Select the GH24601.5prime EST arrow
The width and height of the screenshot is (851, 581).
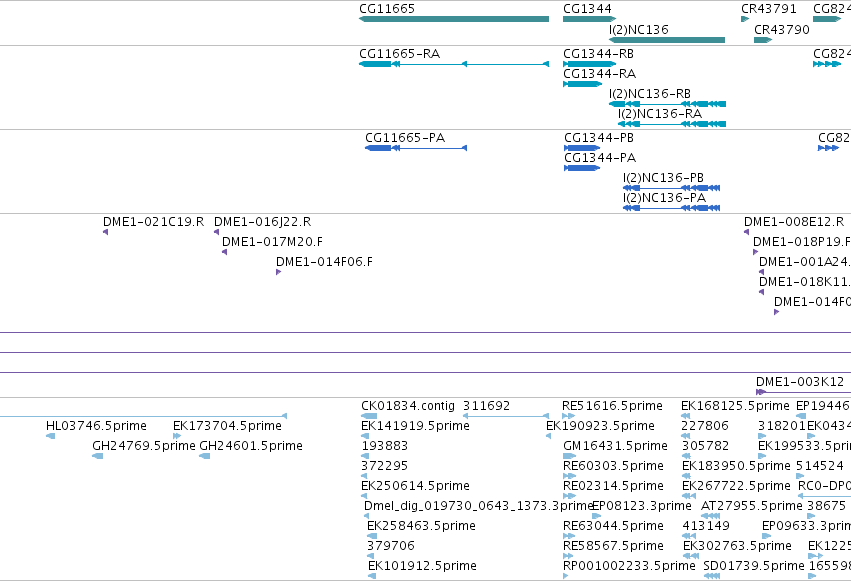(205, 456)
